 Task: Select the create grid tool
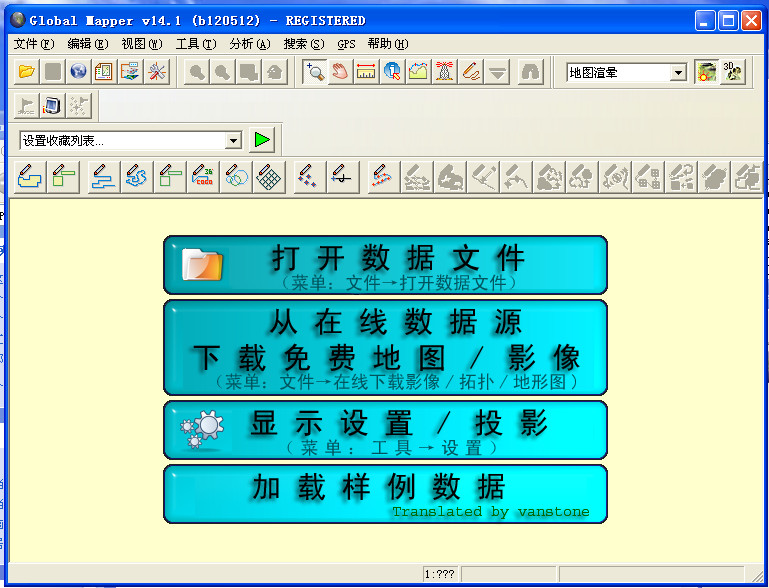[x=269, y=177]
